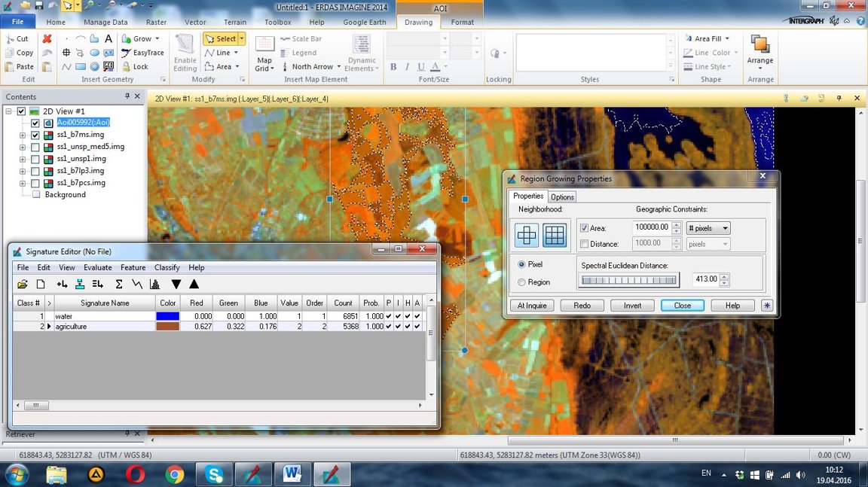The width and height of the screenshot is (868, 487).
Task: Toggle visibility of ss1_b7ms.img layer
Action: click(35, 135)
